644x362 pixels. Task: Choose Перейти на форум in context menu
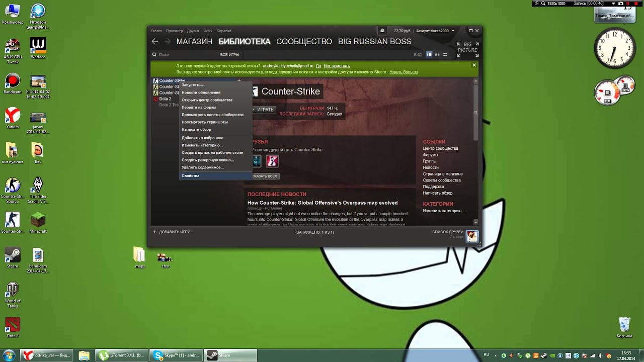tap(215, 107)
